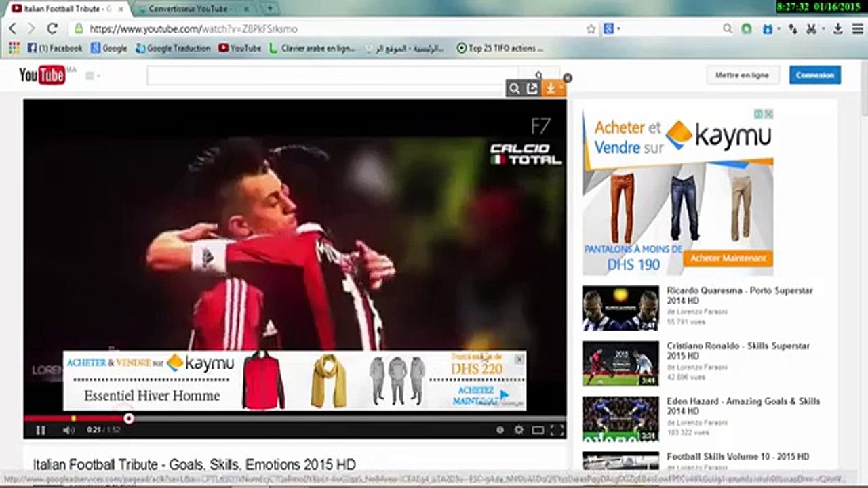Viewport: 868px width, 488px height.
Task: Open the browser downloads arrow icon
Action: click(838, 29)
